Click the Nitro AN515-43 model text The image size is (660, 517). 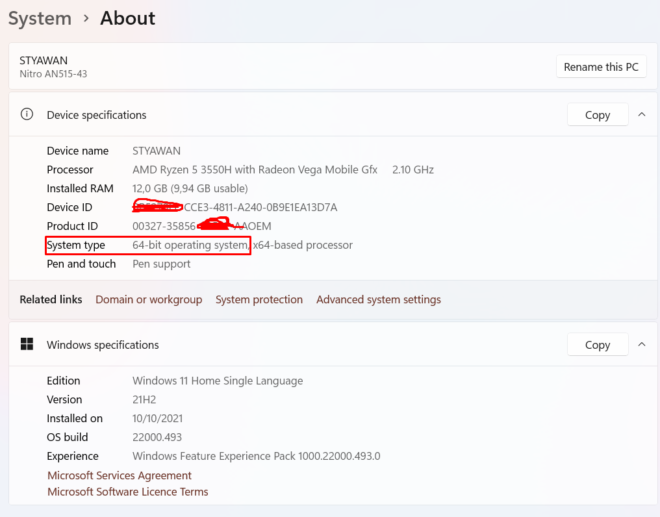53,74
